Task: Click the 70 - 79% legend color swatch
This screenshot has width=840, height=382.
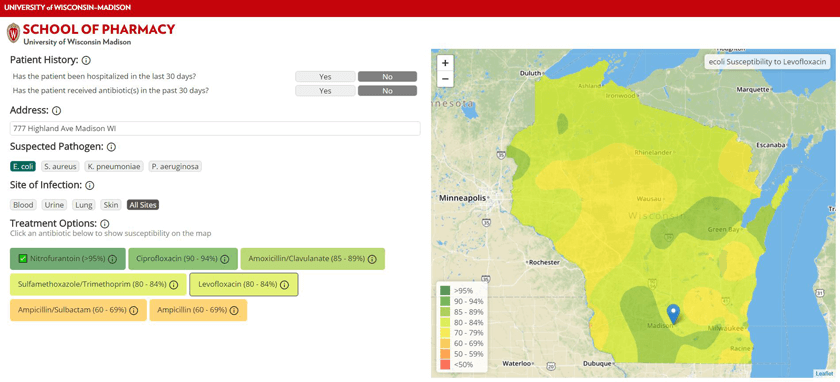Action: (x=445, y=333)
